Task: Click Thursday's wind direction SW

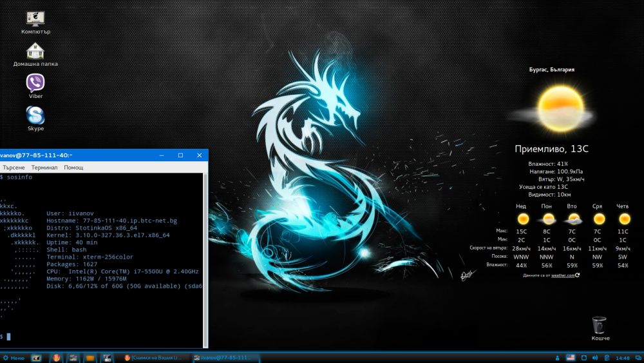Action: pos(623,257)
